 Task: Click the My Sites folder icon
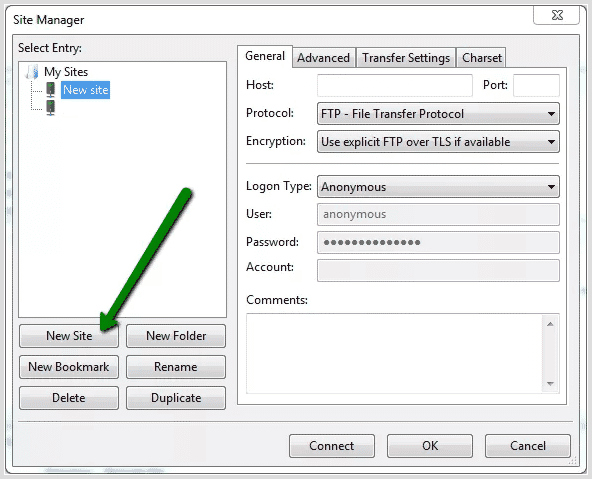32,72
